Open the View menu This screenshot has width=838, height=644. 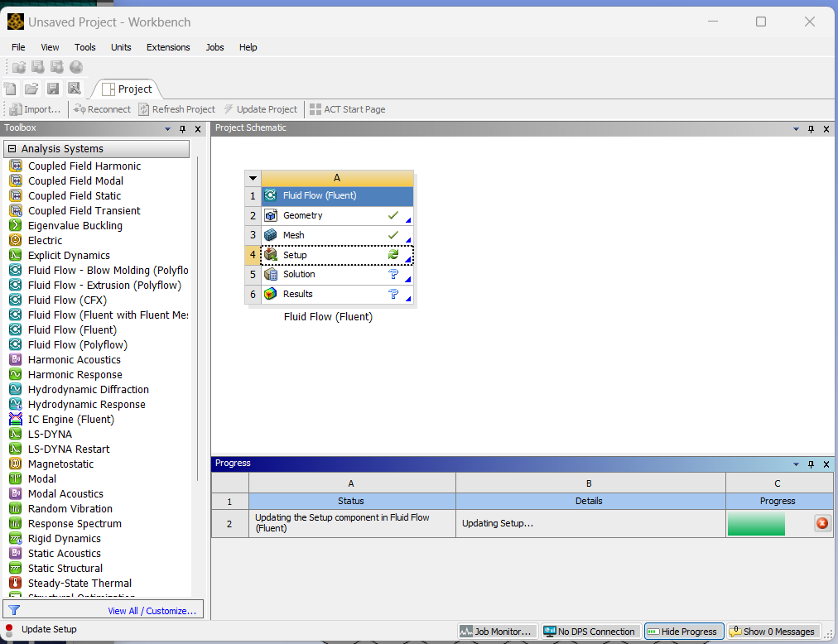click(50, 47)
